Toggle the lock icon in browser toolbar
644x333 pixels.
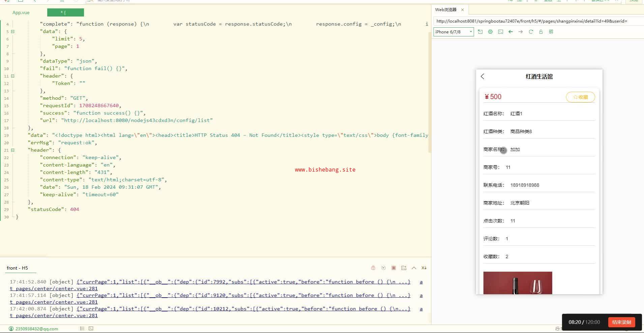coord(541,32)
